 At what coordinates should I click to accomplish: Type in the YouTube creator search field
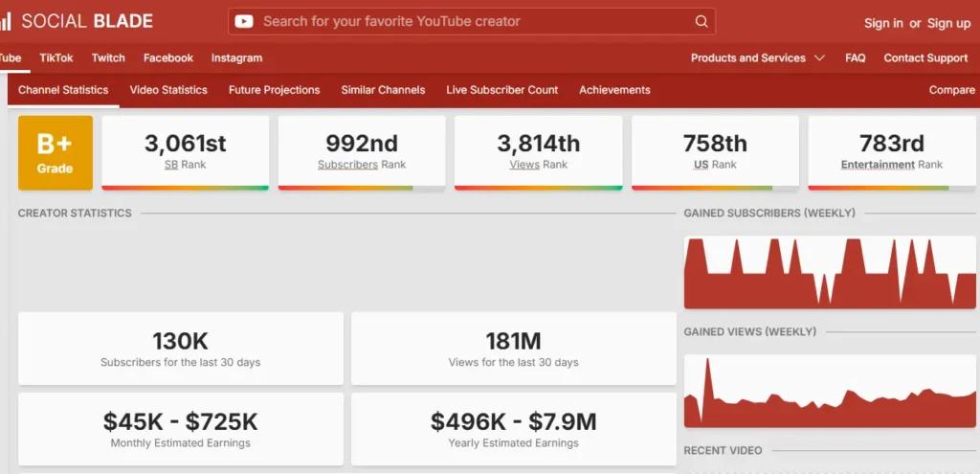pyautogui.click(x=469, y=21)
